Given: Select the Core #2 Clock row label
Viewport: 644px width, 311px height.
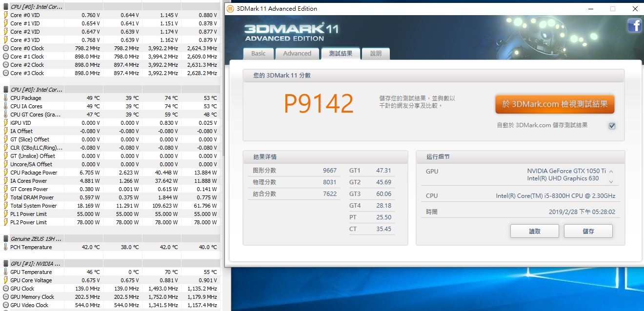Looking at the screenshot, I should coord(27,65).
